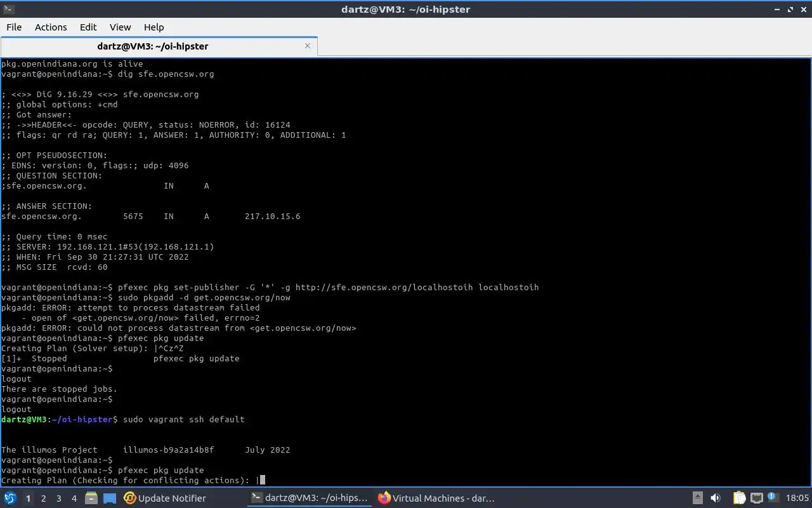The height and width of the screenshot is (508, 812).
Task: Minimize the terminal window
Action: coord(777,10)
